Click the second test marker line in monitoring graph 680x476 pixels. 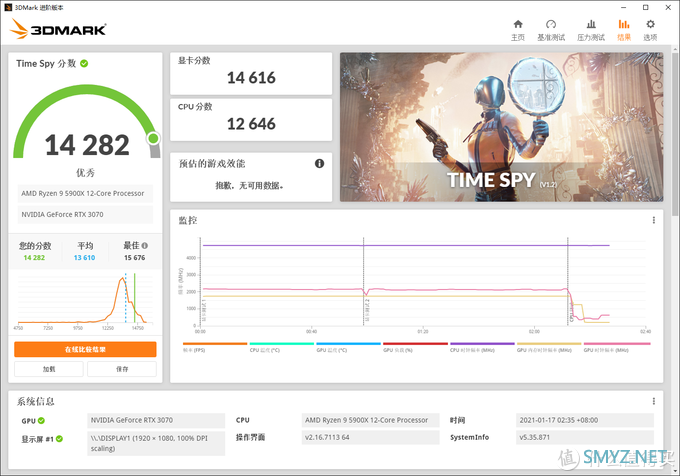(363, 282)
